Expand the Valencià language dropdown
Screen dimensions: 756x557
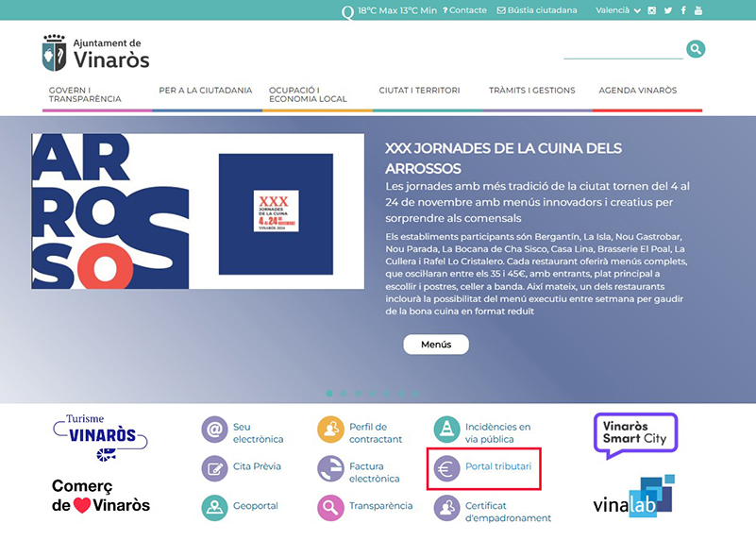pos(617,10)
